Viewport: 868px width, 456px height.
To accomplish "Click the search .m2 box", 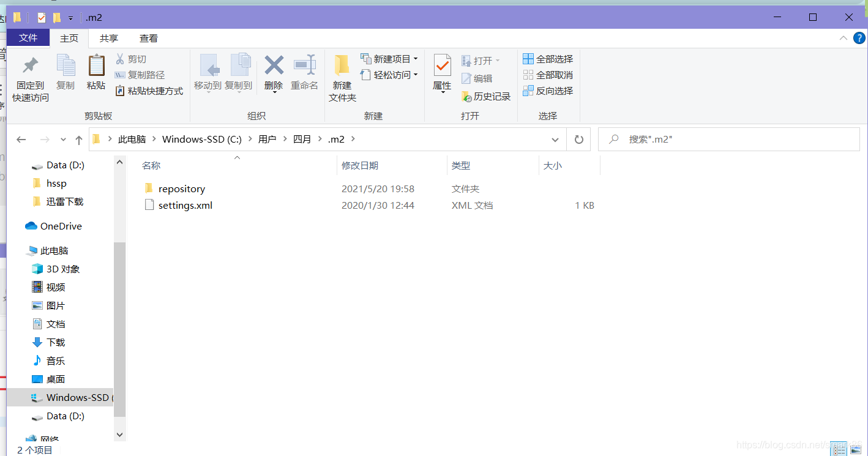I will [x=728, y=140].
